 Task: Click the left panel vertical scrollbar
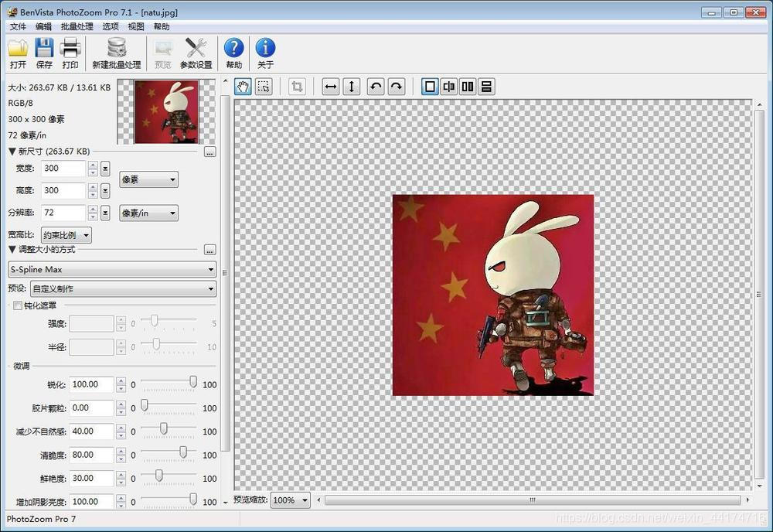pyautogui.click(x=225, y=274)
